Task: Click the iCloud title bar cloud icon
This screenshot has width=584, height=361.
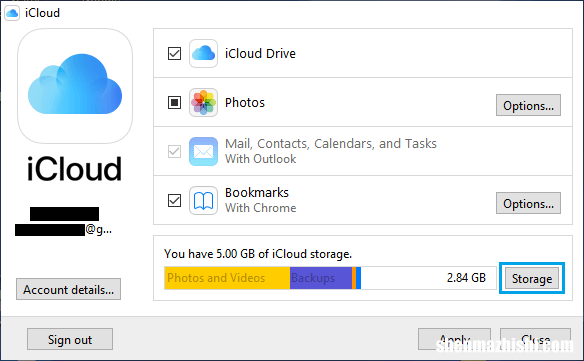Action: pyautogui.click(x=12, y=13)
